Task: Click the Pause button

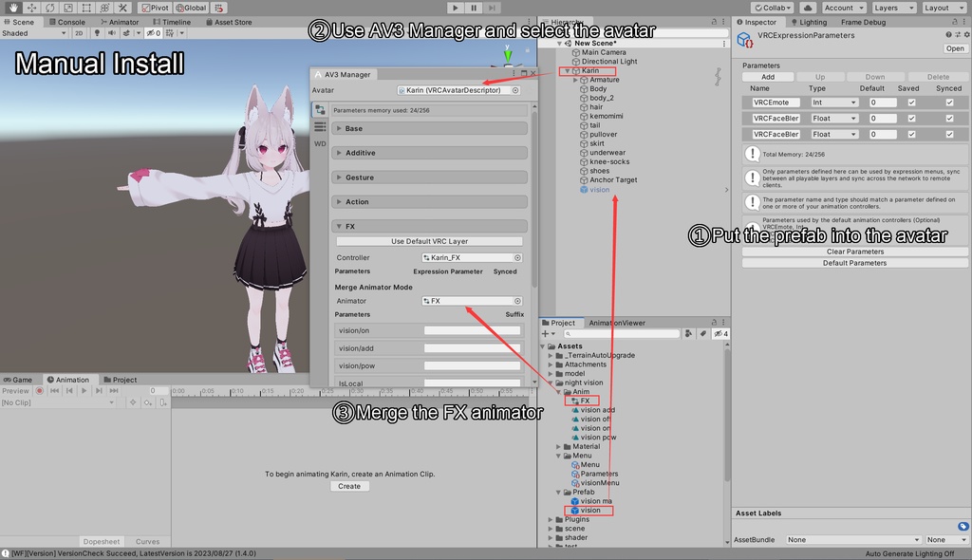Action: pyautogui.click(x=474, y=8)
